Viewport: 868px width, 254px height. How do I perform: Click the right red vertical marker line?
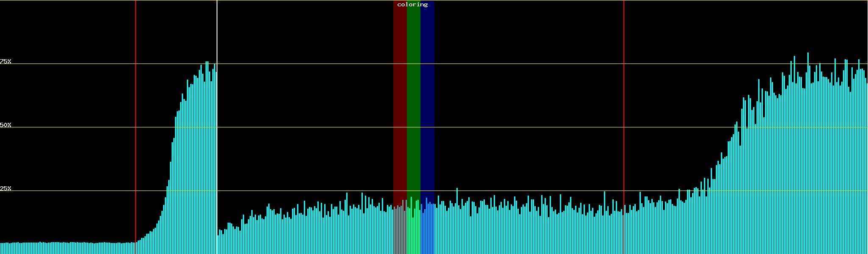[624, 127]
